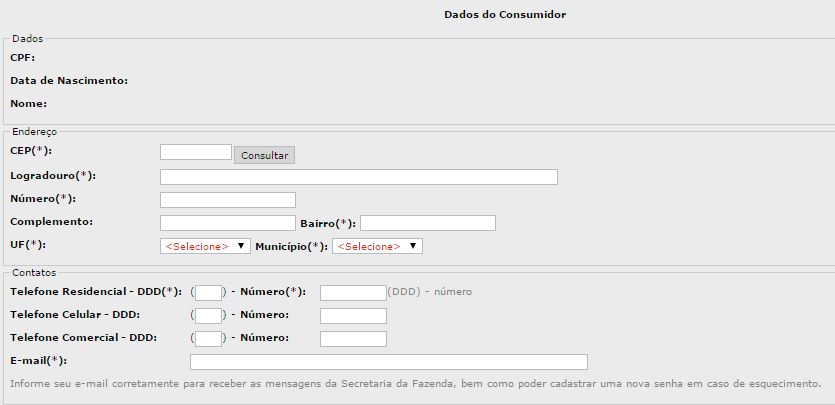Click the Contatos section legend
The width and height of the screenshot is (835, 405).
point(34,272)
